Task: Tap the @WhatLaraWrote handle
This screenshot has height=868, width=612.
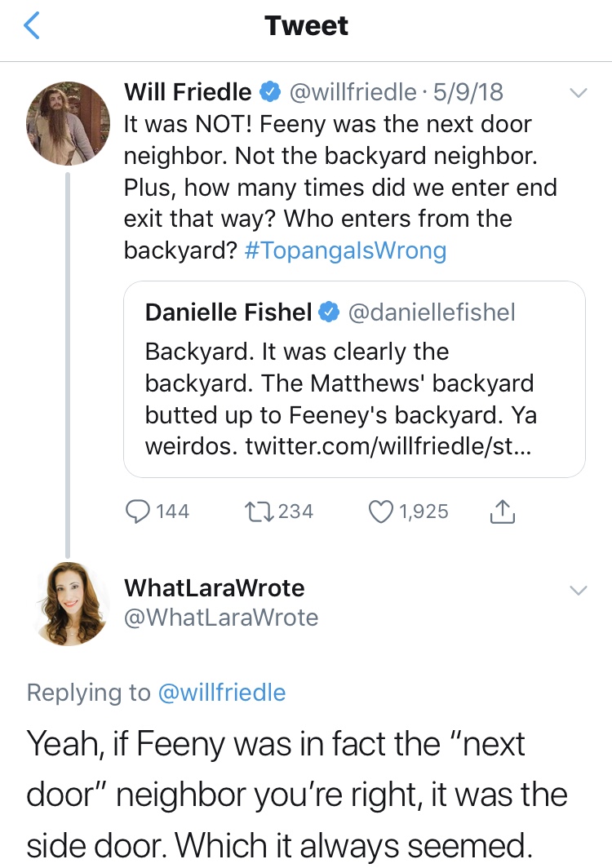Action: [x=220, y=618]
